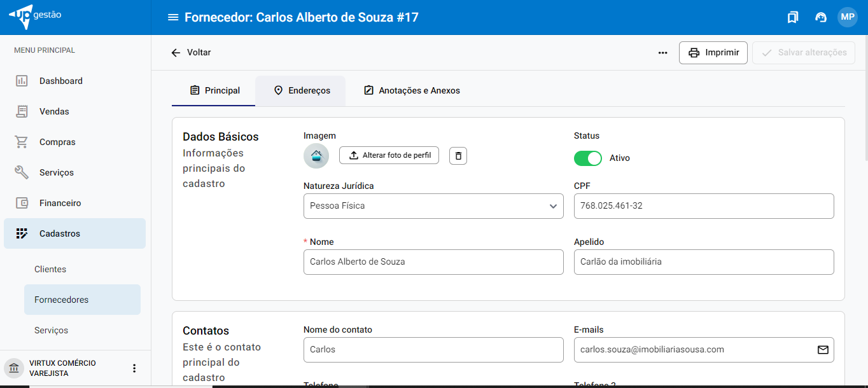Viewport: 868px width, 388px height.
Task: Toggle the Ativo status switch
Action: [587, 158]
